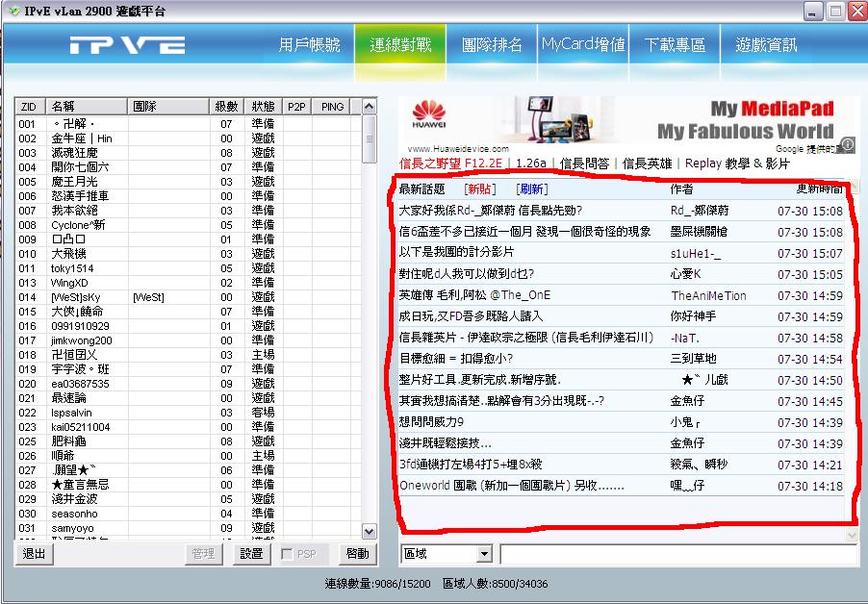This screenshot has width=868, height=604.
Task: Open topic 想問問威力9
Action: click(x=431, y=422)
